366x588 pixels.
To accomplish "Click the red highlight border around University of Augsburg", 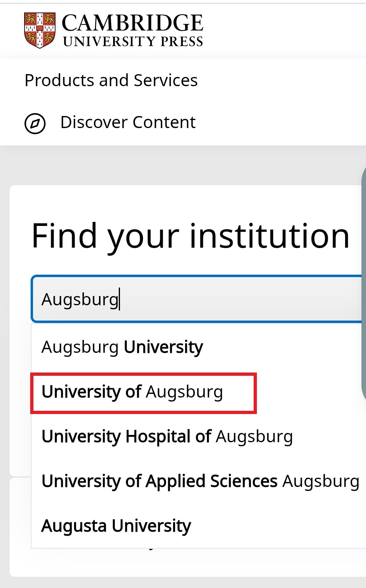I will [x=255, y=393].
